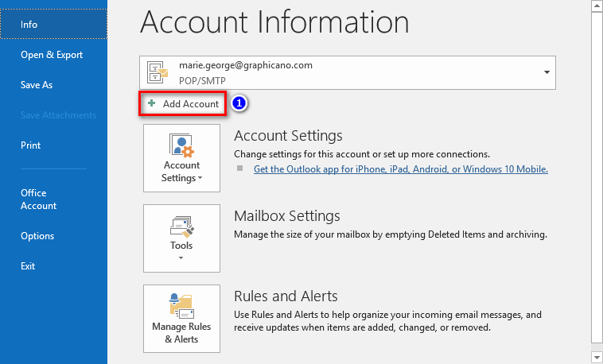Click the Tools mailbox cleanup icon

coord(182,227)
